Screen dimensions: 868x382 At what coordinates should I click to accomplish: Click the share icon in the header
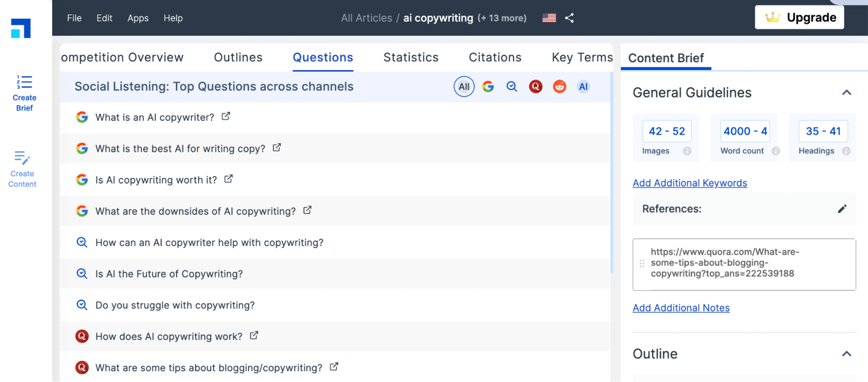coord(569,18)
